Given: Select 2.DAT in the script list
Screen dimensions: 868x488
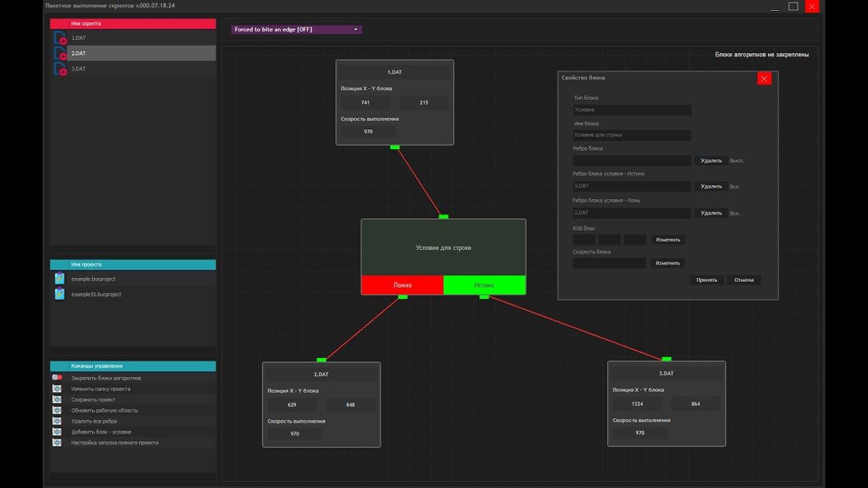Looking at the screenshot, I should tap(141, 54).
